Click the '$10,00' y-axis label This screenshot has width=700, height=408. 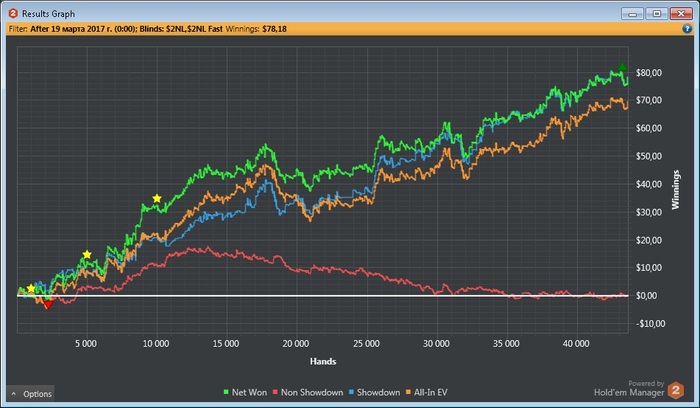click(x=649, y=268)
